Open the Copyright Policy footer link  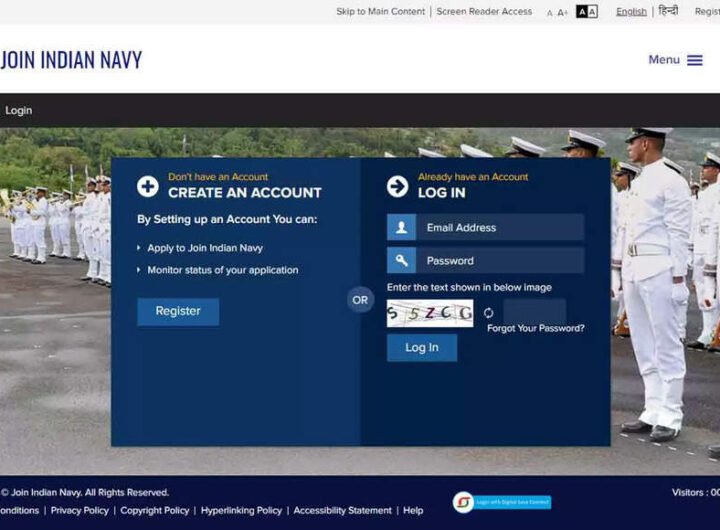click(x=155, y=511)
